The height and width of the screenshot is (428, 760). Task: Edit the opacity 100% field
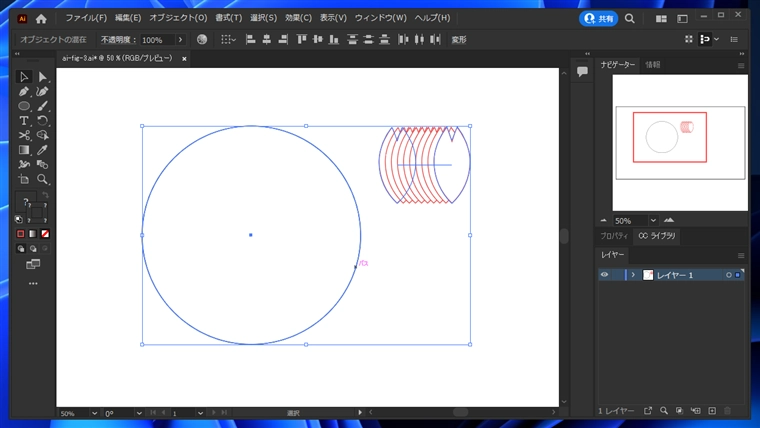click(x=157, y=40)
